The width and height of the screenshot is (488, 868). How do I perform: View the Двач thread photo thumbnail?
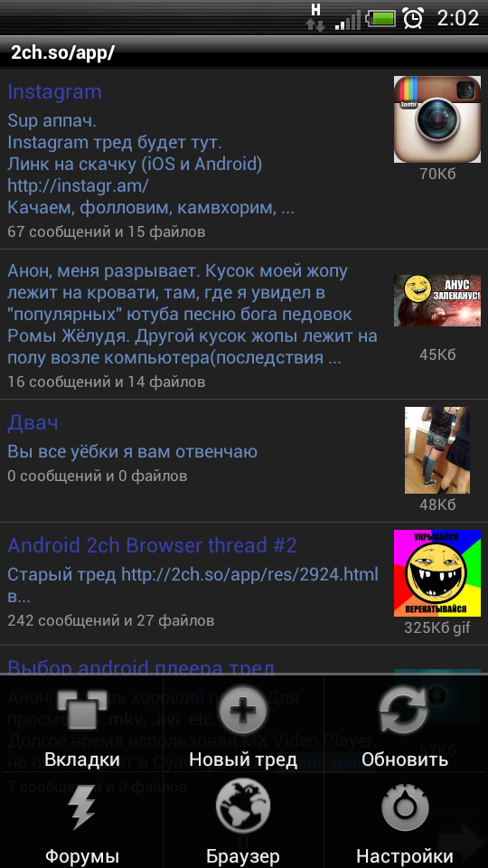437,450
